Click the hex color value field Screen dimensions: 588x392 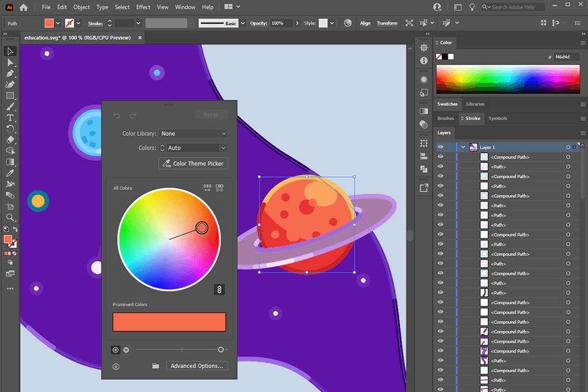coord(567,56)
